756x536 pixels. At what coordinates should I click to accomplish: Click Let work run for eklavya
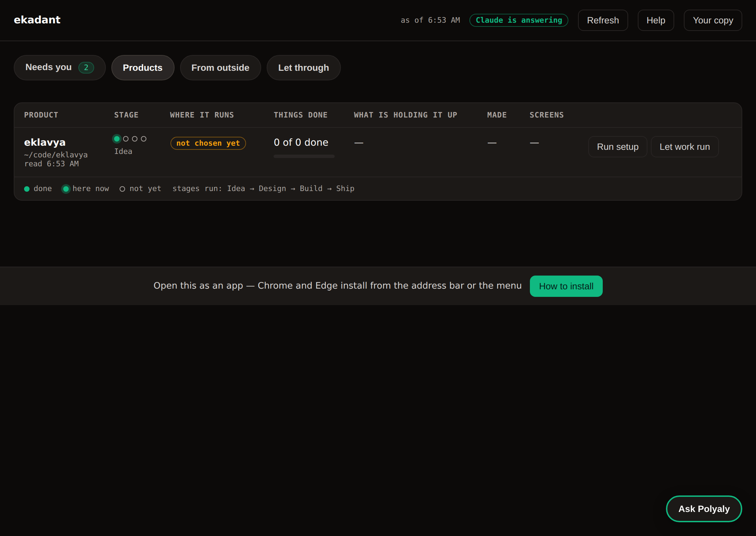point(685,147)
